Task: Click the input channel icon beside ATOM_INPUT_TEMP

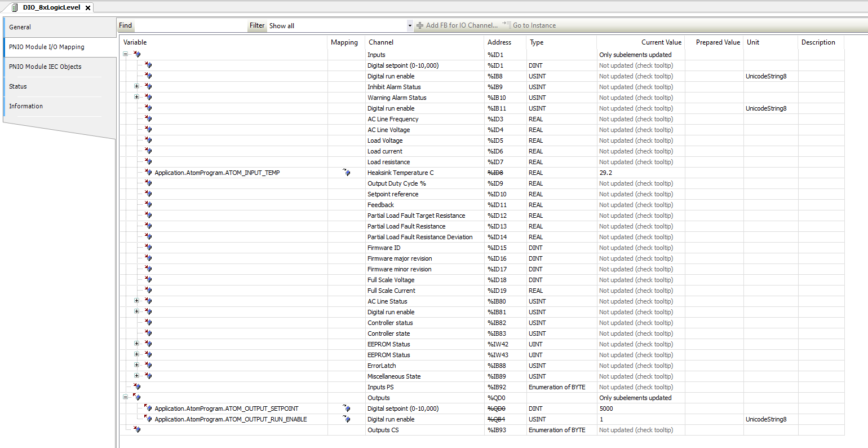Action: (148, 173)
